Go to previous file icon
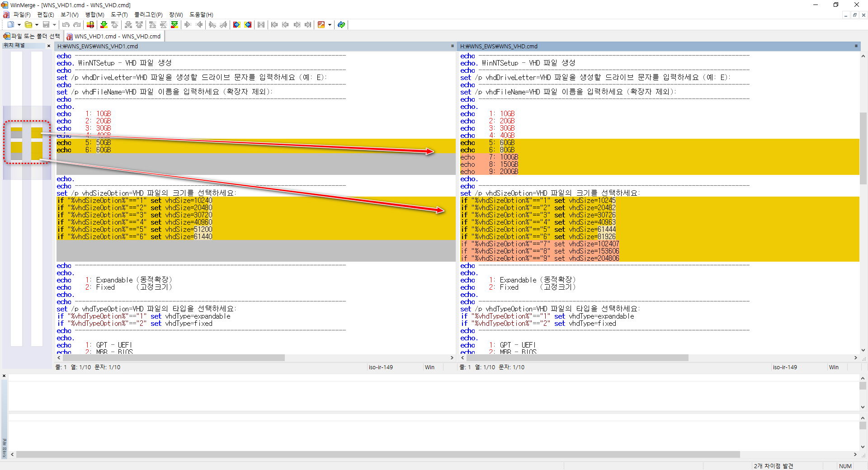 tap(286, 25)
